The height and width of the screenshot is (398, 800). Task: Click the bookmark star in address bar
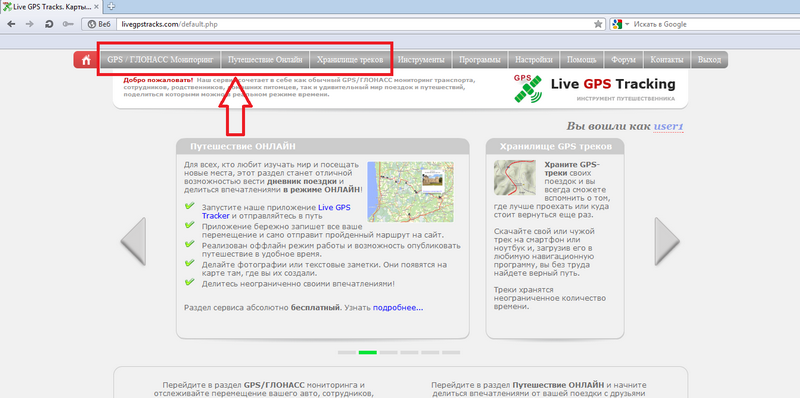tap(597, 24)
